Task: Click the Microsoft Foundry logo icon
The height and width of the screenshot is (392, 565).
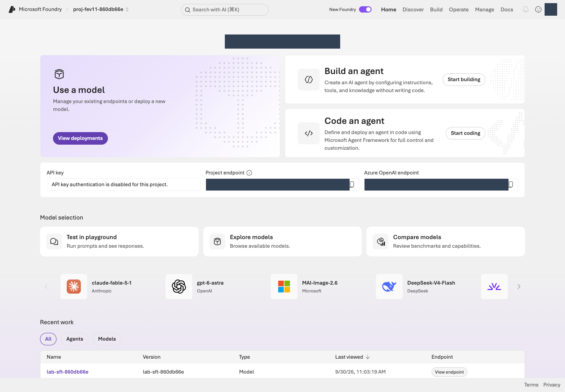Action: (12, 9)
